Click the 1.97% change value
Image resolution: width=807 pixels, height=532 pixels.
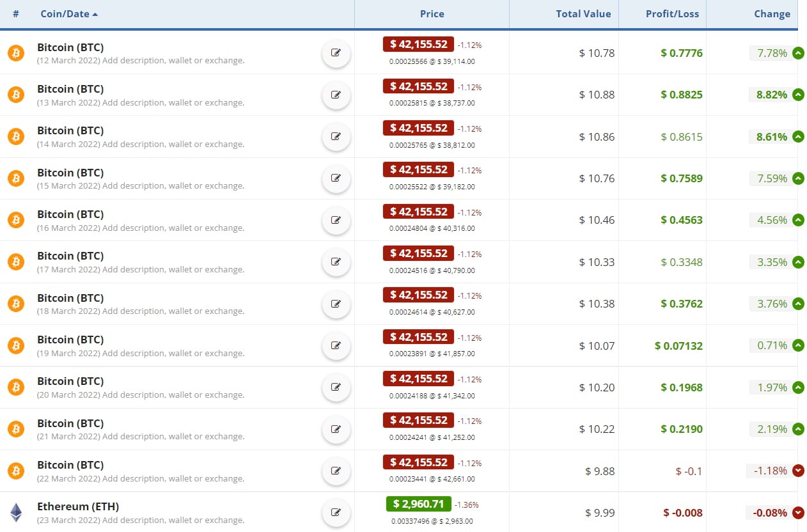[x=772, y=387]
